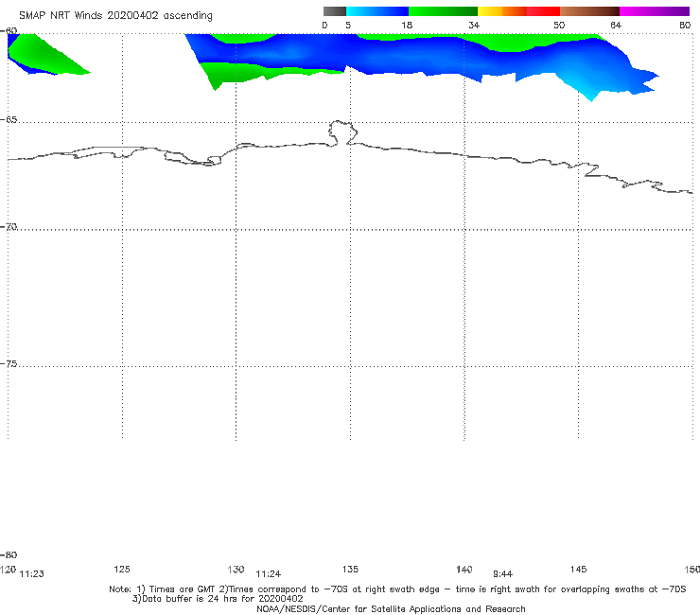Click the title 'SMAP NRT Winds 20200402 ascending'
This screenshot has height=615, width=700.
point(115,15)
